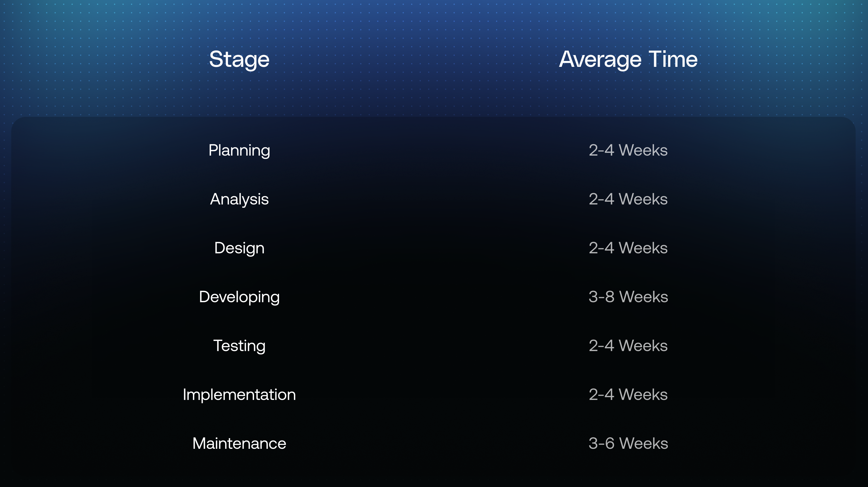This screenshot has width=868, height=487.
Task: Select the Design stage label
Action: 239,248
